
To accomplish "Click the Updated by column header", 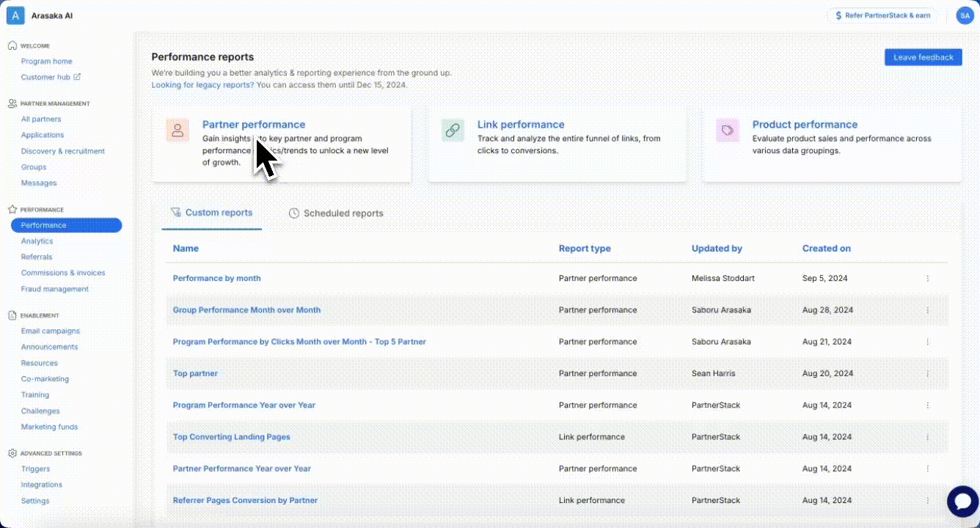I will coord(717,249).
